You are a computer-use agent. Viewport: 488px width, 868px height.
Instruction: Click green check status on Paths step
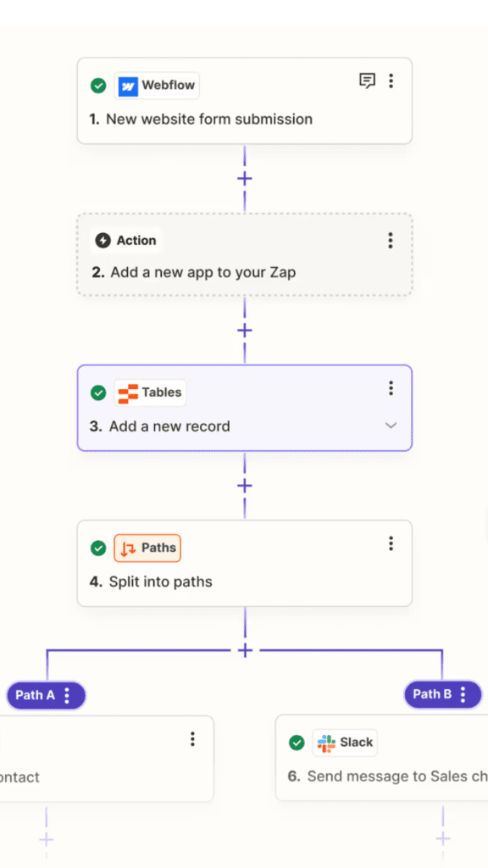(x=98, y=548)
